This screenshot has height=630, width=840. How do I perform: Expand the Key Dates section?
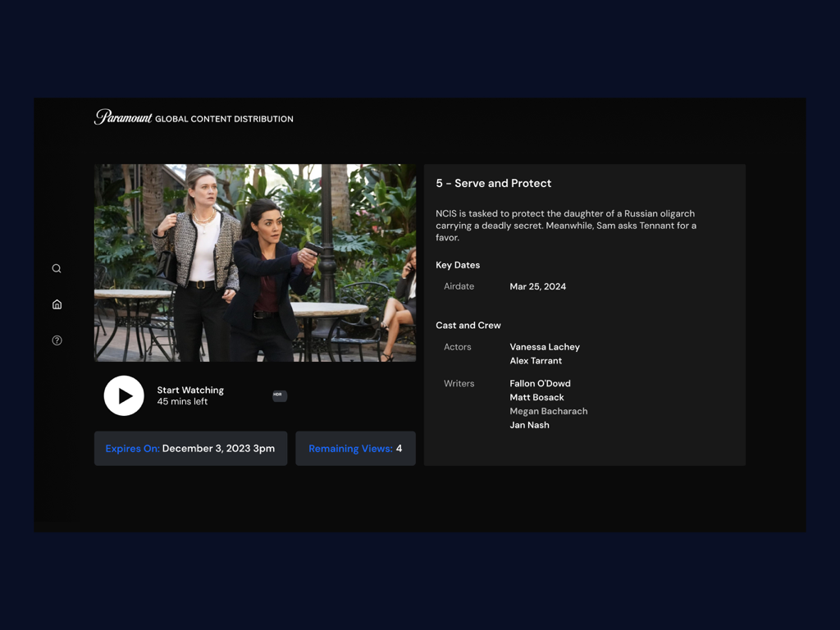[x=458, y=264]
